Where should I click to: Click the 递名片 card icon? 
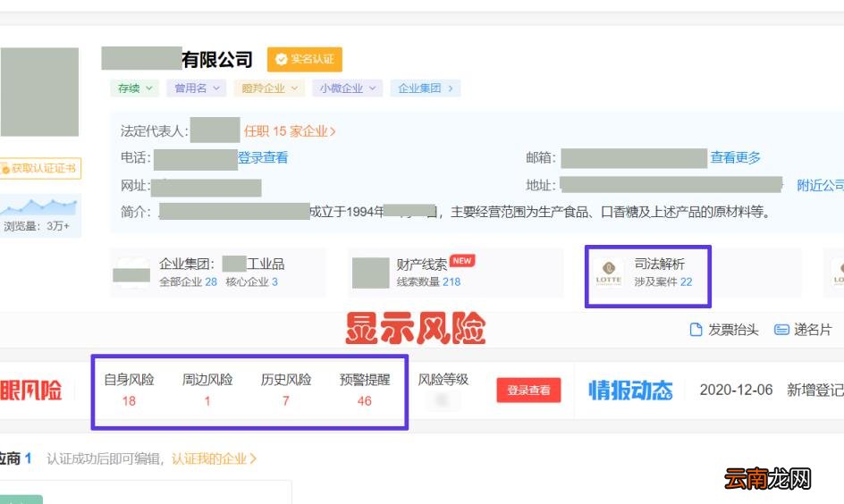[781, 330]
